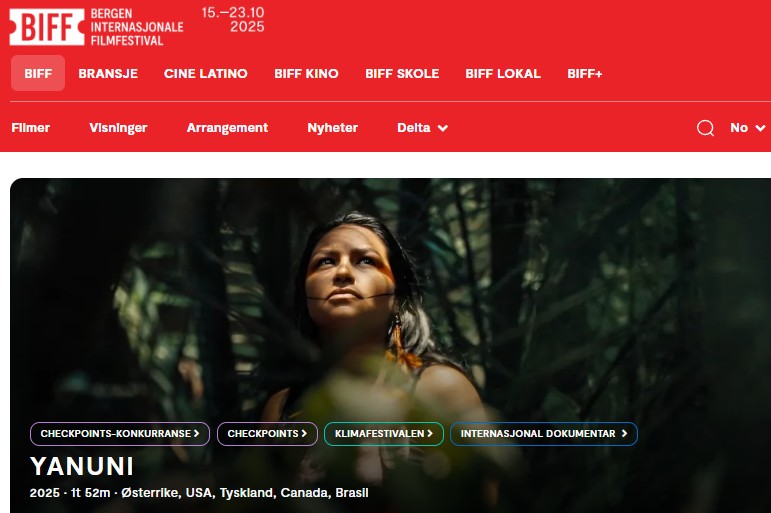View the Nyheter news page
Viewport: 771px width, 513px height.
pyautogui.click(x=332, y=128)
